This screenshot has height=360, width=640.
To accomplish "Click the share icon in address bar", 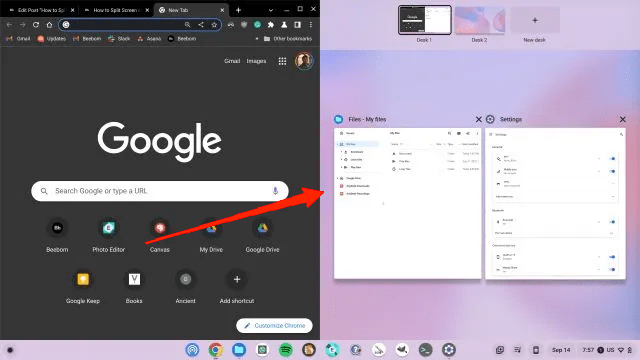I will point(201,25).
